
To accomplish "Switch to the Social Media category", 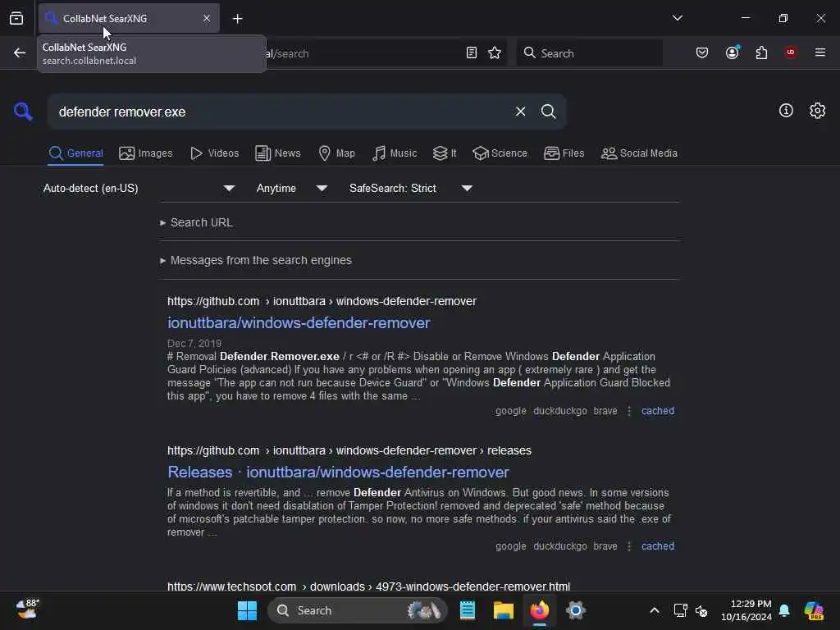I will (638, 153).
